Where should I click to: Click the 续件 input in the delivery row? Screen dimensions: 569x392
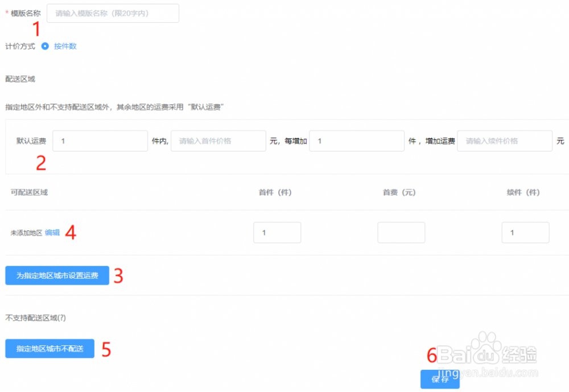click(525, 232)
